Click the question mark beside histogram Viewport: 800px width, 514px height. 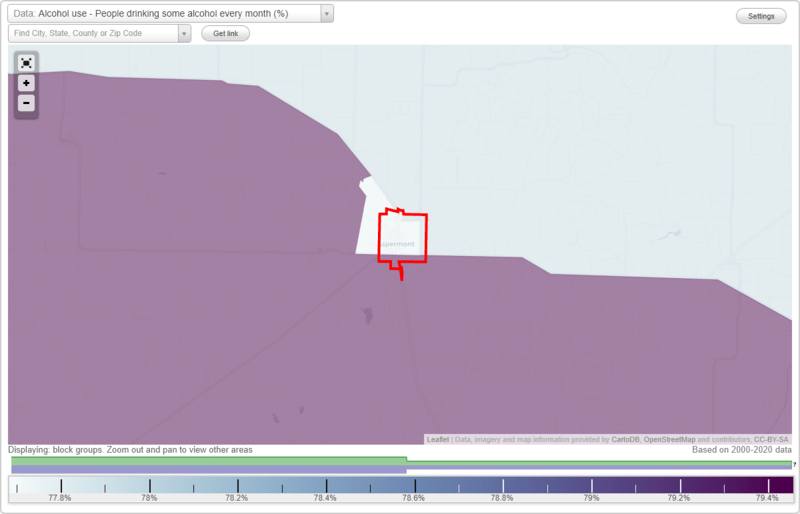794,464
